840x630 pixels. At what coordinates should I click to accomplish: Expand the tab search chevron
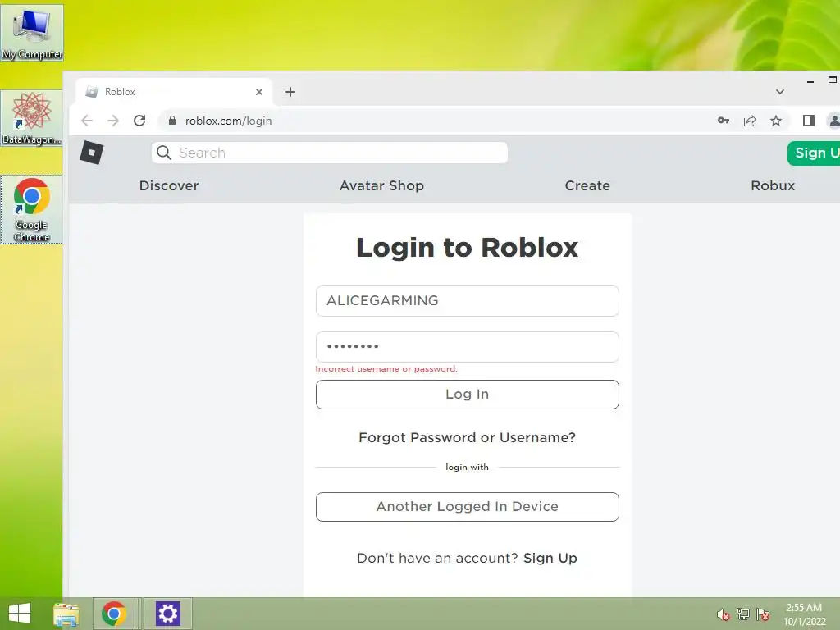(x=780, y=92)
